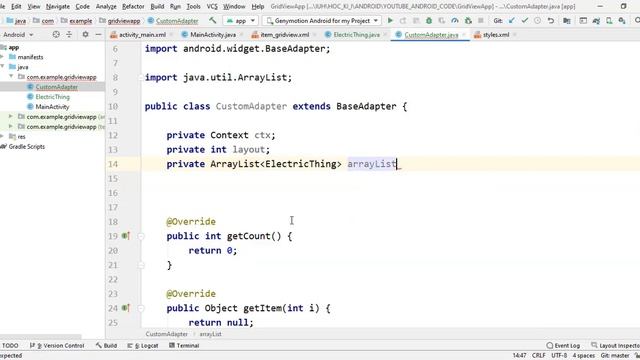Open the VCS menu

coord(212,7)
